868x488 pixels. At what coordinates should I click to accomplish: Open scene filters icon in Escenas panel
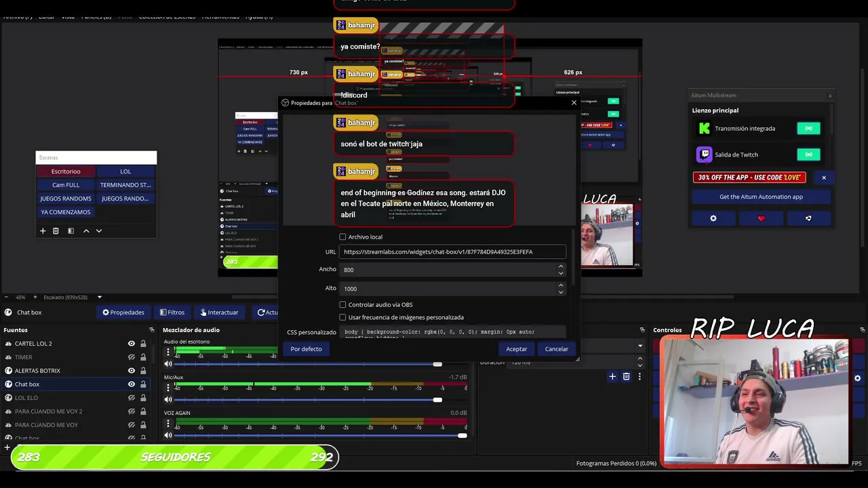pyautogui.click(x=71, y=231)
